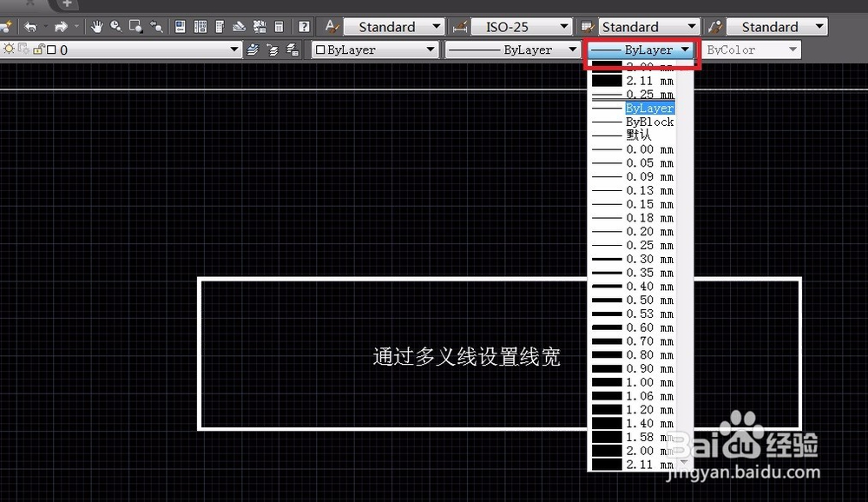868x502 pixels.
Task: Toggle layer 0 padlock lock icon
Action: (x=38, y=50)
